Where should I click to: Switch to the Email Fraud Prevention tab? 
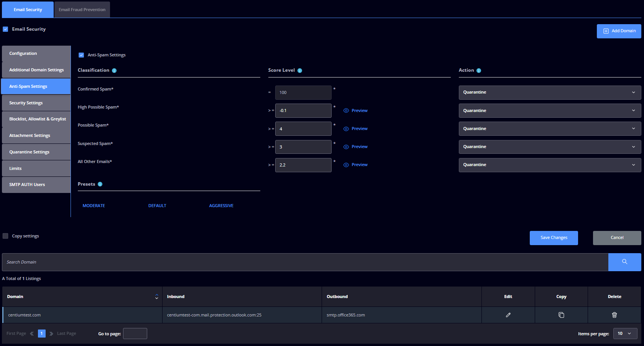(82, 10)
